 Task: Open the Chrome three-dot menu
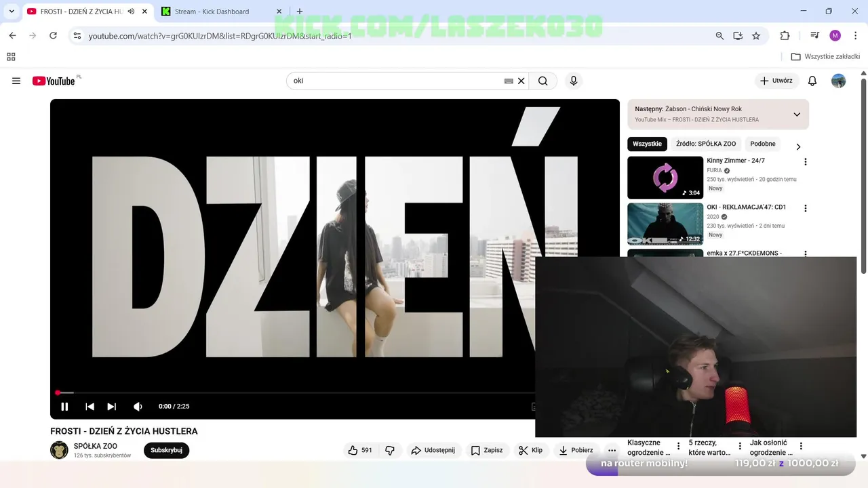855,36
